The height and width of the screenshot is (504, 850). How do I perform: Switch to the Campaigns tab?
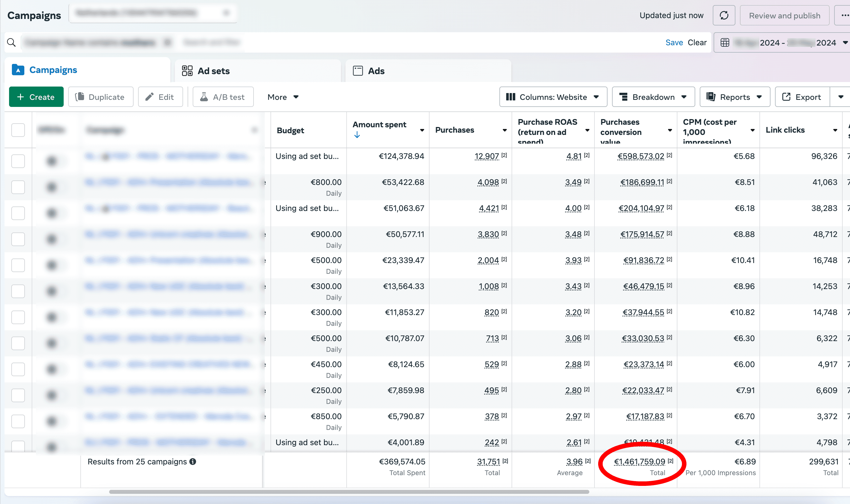pos(87,70)
